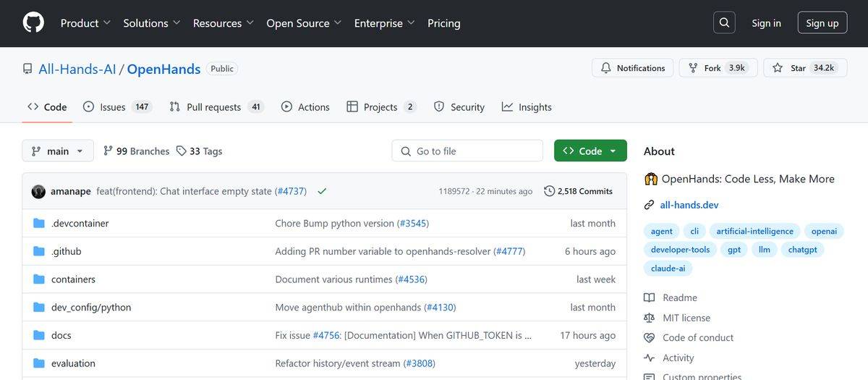The height and width of the screenshot is (380, 868).
Task: Click the Activity pulse icon
Action: pos(649,358)
